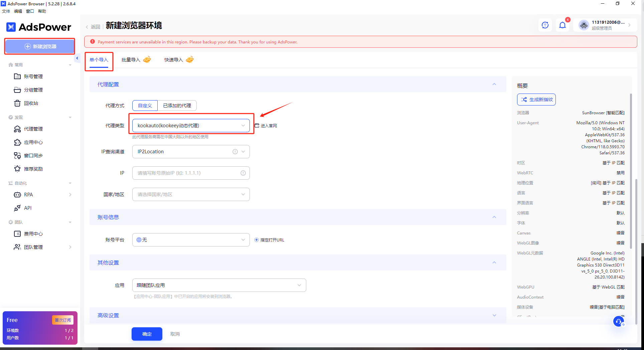Viewport: 644px width, 350px height.
Task: Open the 帮助 menu
Action: pyautogui.click(x=42, y=11)
